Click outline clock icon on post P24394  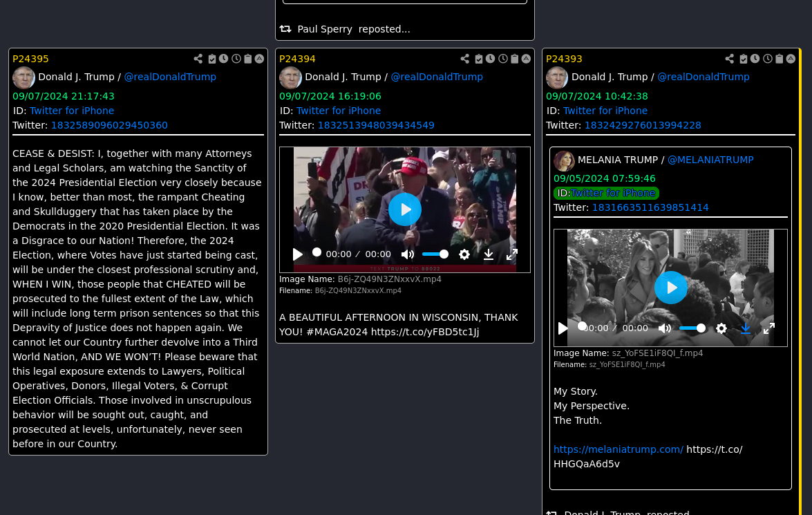pyautogui.click(x=503, y=59)
